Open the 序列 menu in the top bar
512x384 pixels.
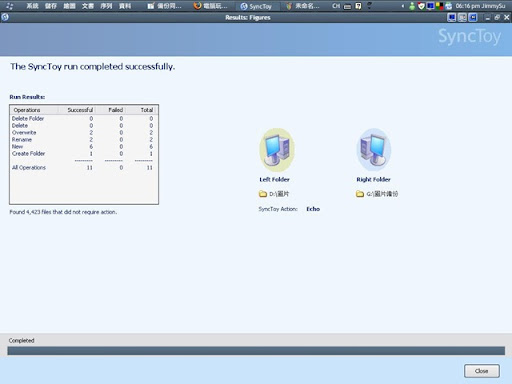(106, 6)
